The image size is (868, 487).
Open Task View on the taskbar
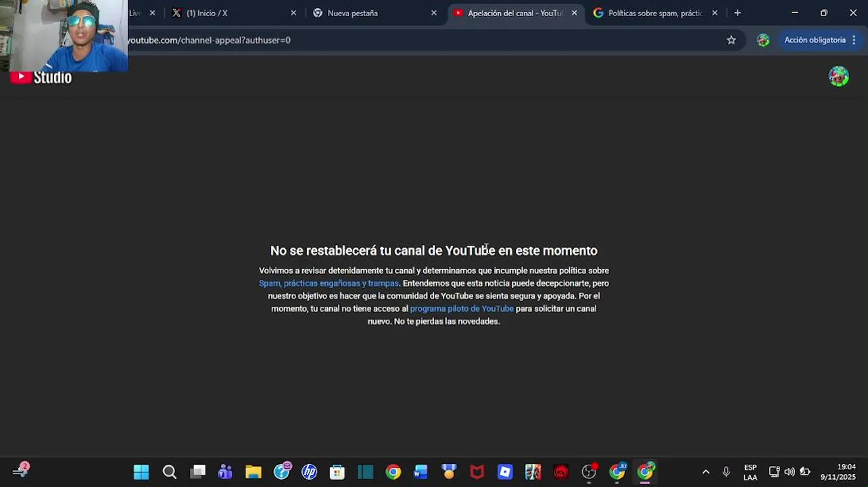pyautogui.click(x=197, y=472)
